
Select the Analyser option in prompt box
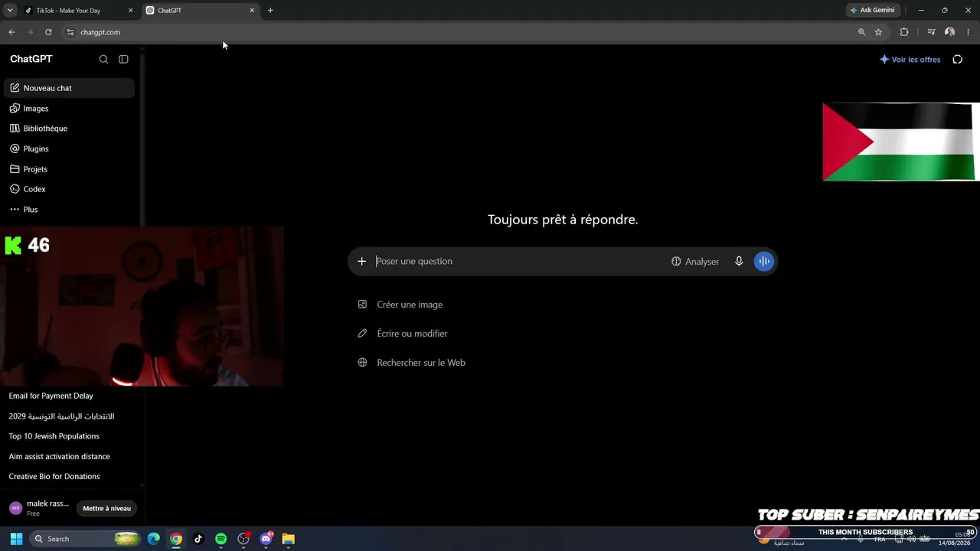click(695, 261)
